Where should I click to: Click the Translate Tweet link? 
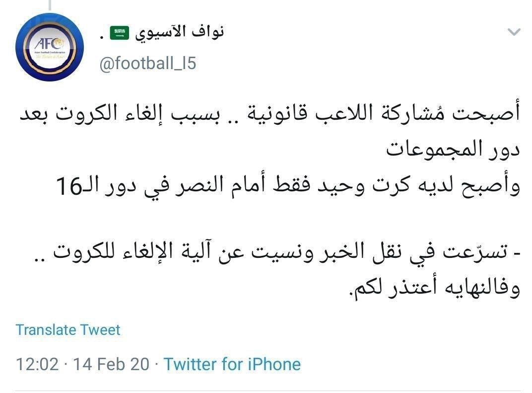68,330
